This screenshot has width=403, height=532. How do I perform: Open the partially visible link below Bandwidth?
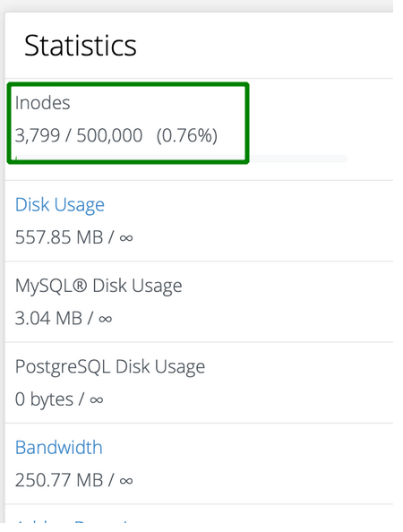click(x=73, y=520)
